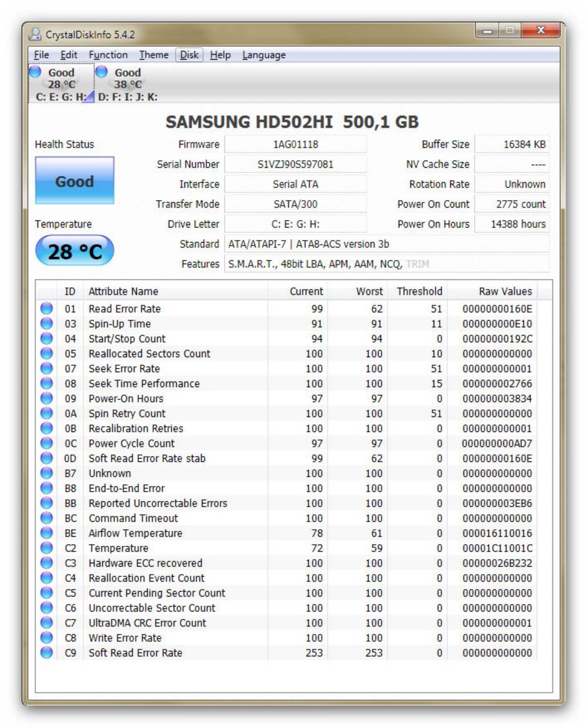Click the CrystalDiskInfo title bar app icon

[x=36, y=34]
